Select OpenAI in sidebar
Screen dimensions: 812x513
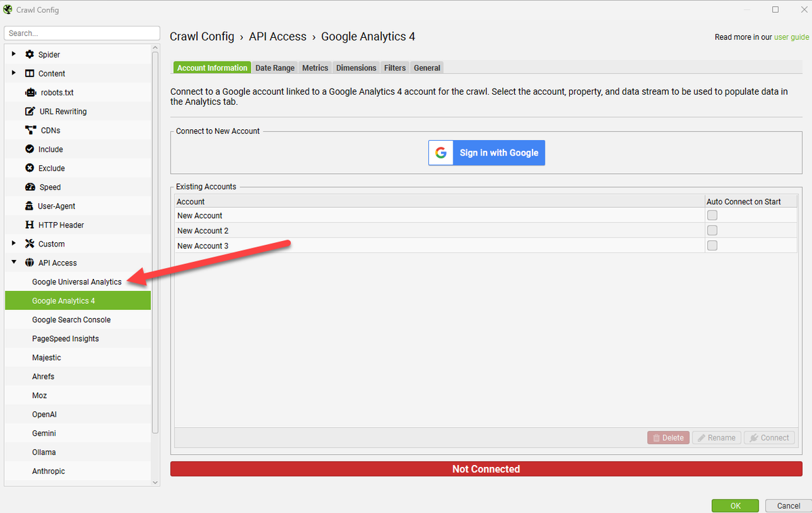tap(78, 414)
